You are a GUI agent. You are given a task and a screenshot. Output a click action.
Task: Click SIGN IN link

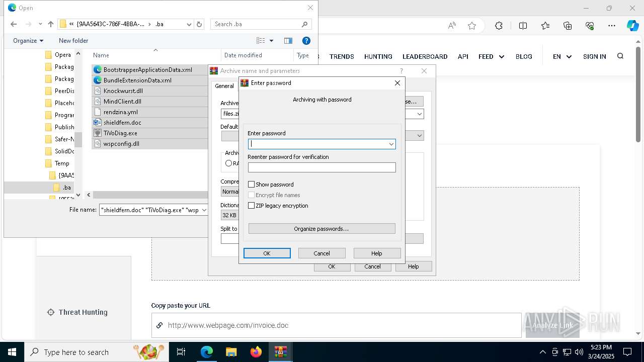594,56
